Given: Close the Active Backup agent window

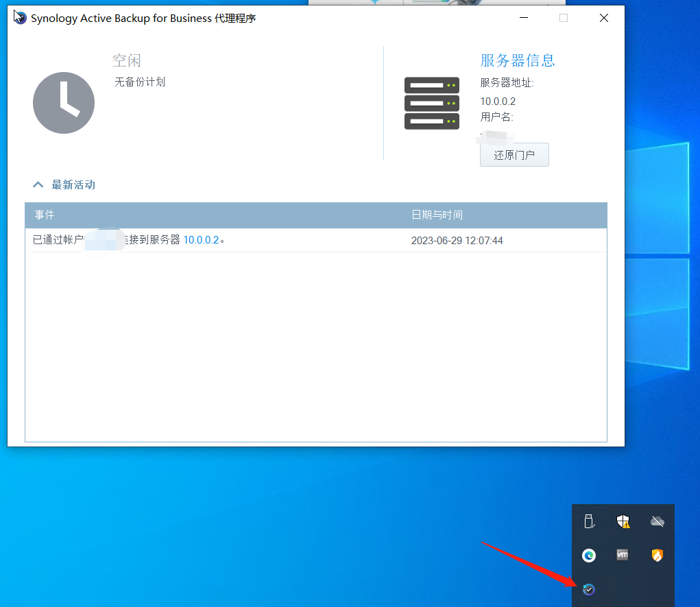Looking at the screenshot, I should 604,18.
